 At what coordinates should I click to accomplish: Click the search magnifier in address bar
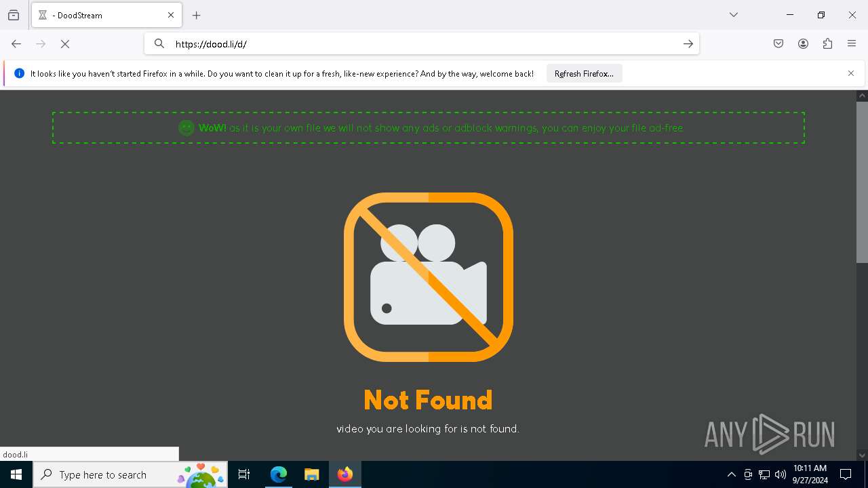click(x=159, y=44)
